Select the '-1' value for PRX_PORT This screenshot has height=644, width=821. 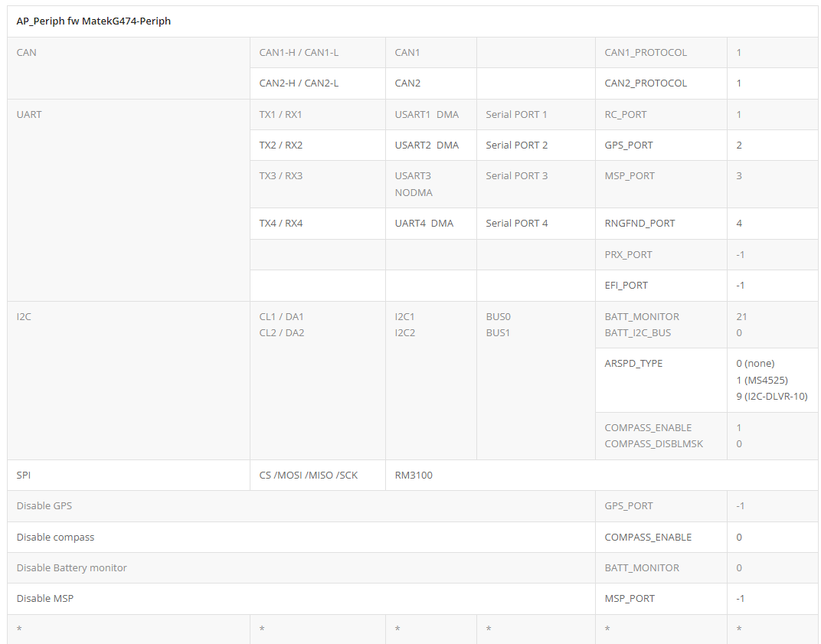740,254
